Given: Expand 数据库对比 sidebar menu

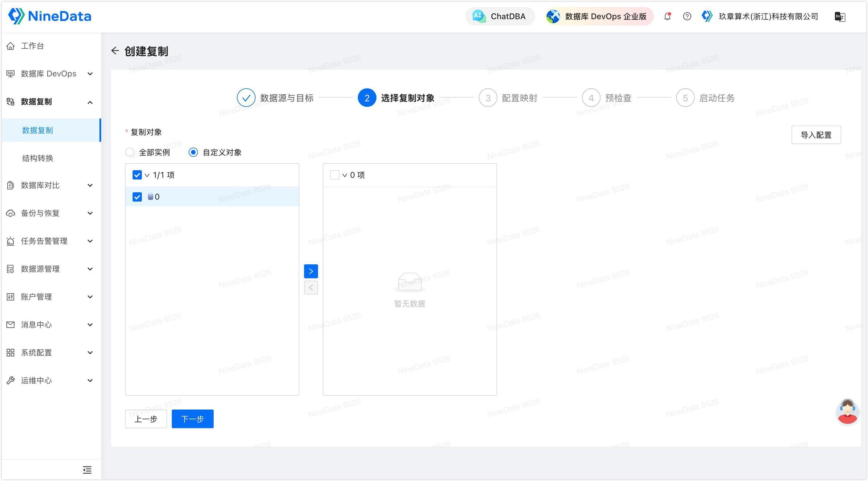Looking at the screenshot, I should pos(51,186).
